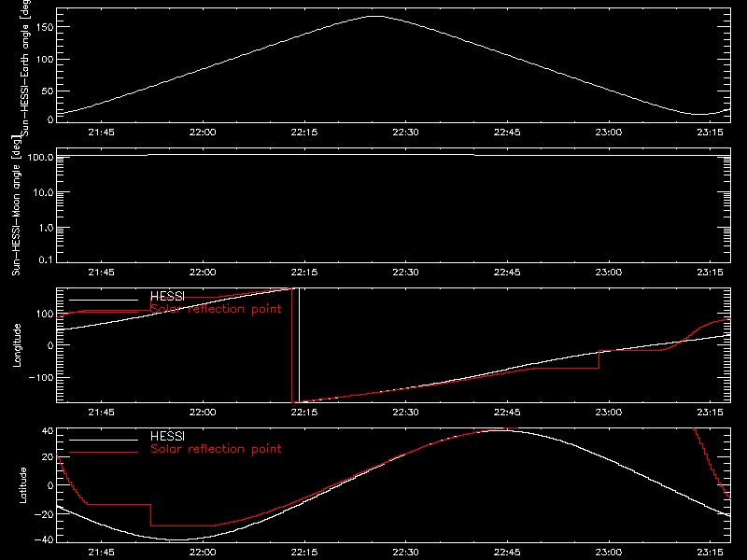Click the 100.0 tick on Moon angle plot
Image resolution: width=747 pixels, height=560 pixels.
[40, 157]
